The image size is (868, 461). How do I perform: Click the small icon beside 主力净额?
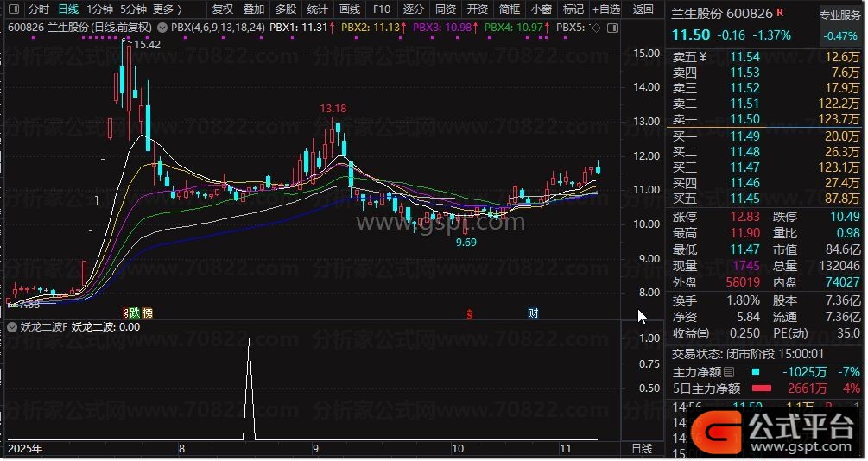point(729,372)
